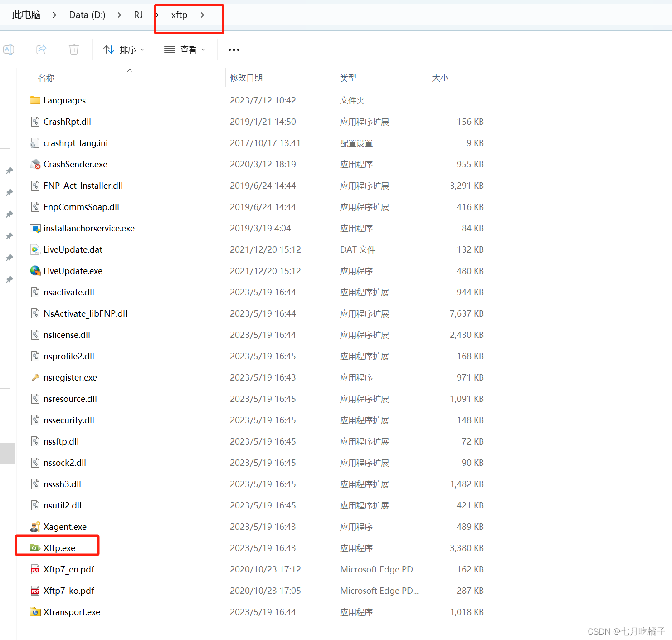
Task: Expand the chevron after 此电脑
Action: pyautogui.click(x=54, y=15)
